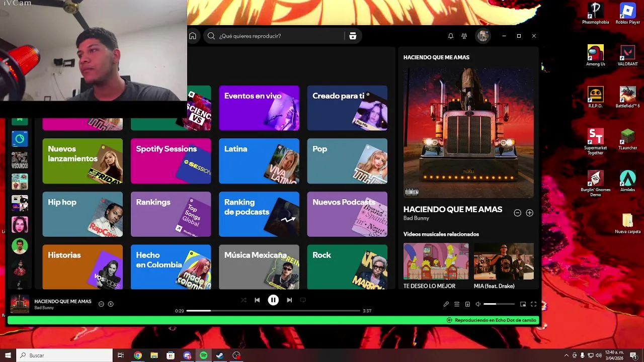Pause the current song
The image size is (644, 362).
point(273,300)
